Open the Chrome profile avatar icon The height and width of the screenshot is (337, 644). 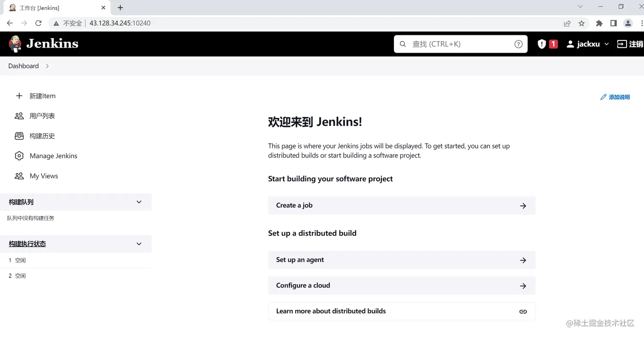pyautogui.click(x=628, y=23)
